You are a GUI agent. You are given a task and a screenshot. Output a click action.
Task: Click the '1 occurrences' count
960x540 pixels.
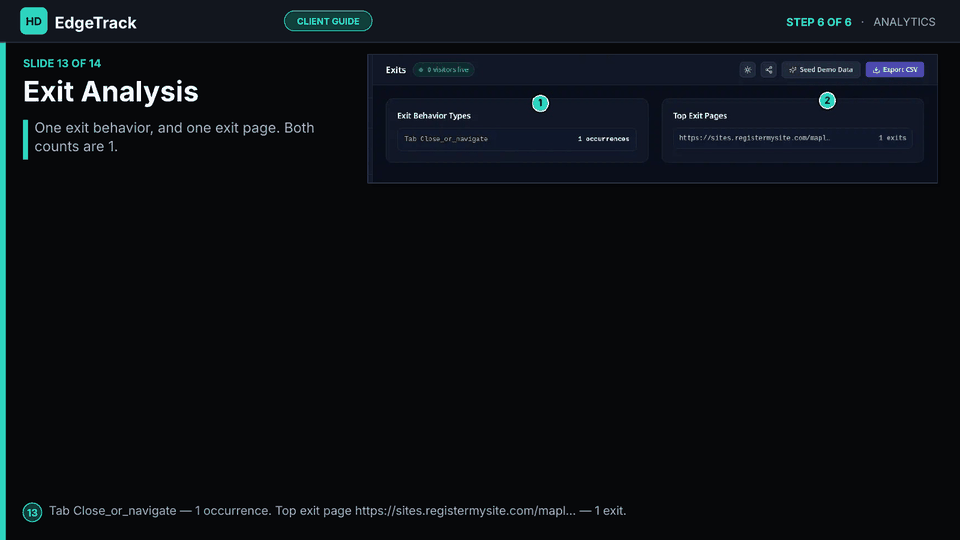click(x=603, y=139)
